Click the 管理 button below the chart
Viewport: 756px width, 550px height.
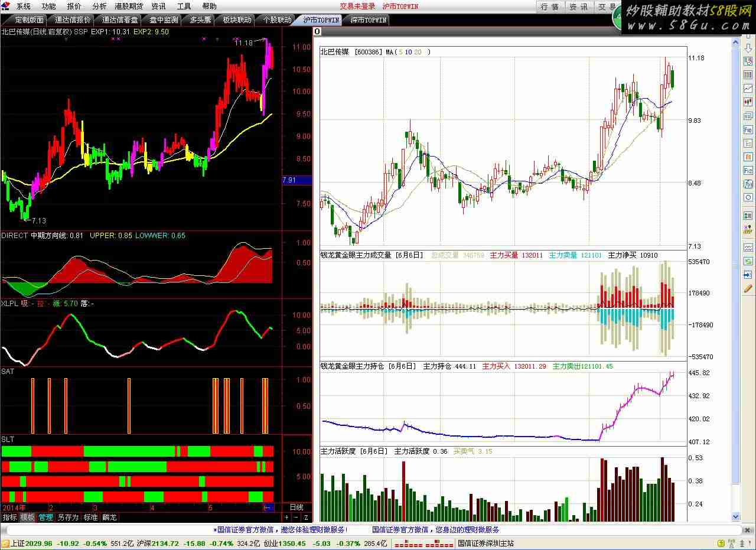pos(45,518)
